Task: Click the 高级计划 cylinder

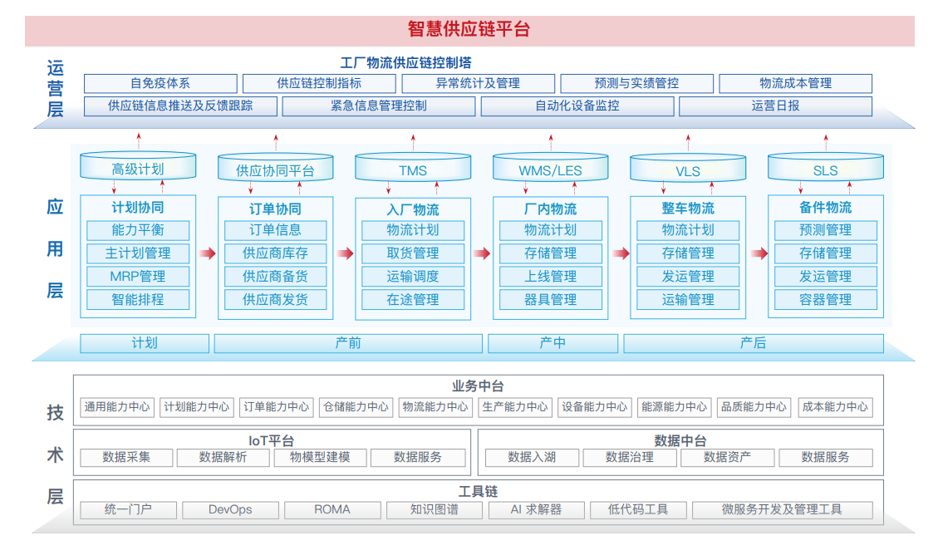Action: tap(138, 167)
